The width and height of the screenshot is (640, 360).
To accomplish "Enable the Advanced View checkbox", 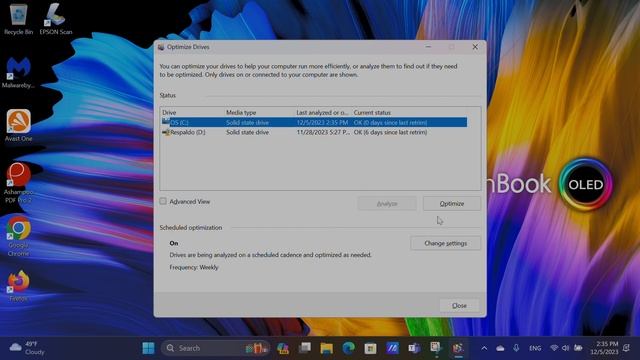I will pyautogui.click(x=163, y=201).
